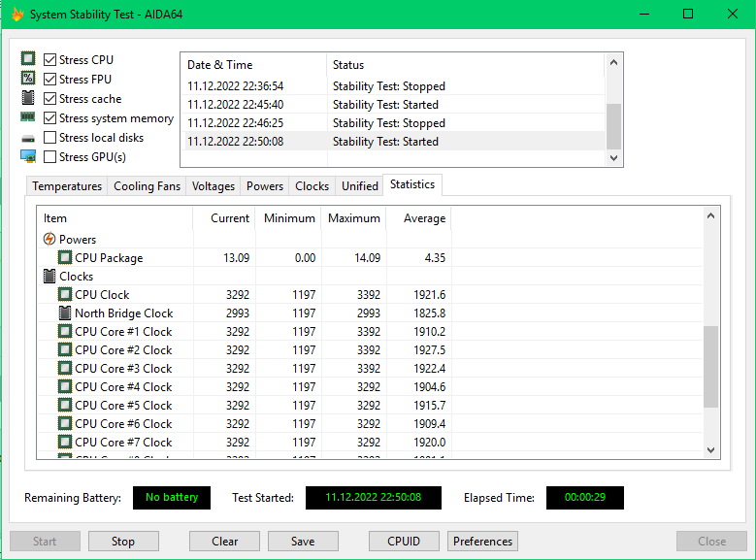Open the Cooling Fans tab
Image resolution: width=756 pixels, height=560 pixels.
pos(148,186)
